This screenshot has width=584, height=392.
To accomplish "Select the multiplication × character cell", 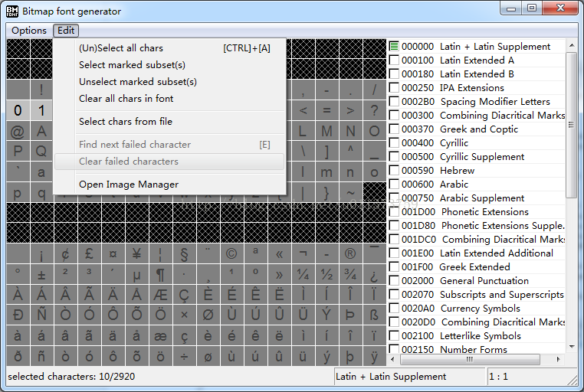I will (x=184, y=315).
